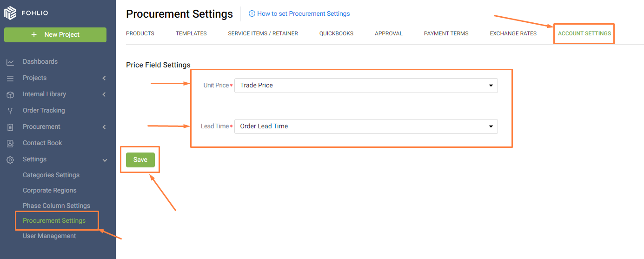Click the Procurement document icon
This screenshot has width=644, height=259.
[x=10, y=127]
